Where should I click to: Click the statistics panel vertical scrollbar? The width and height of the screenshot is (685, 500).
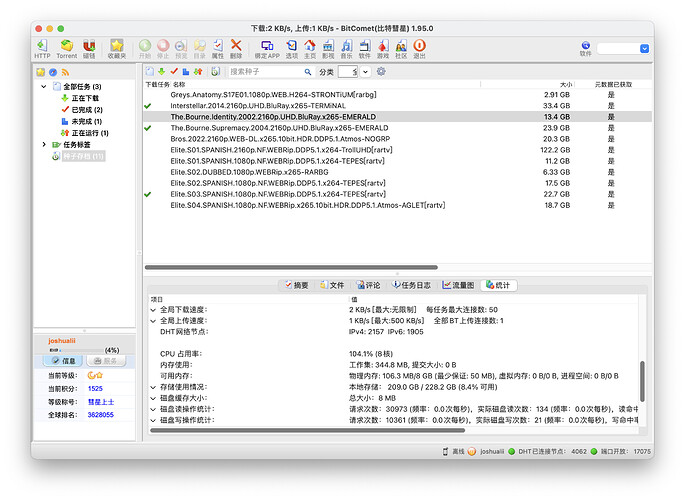point(642,381)
